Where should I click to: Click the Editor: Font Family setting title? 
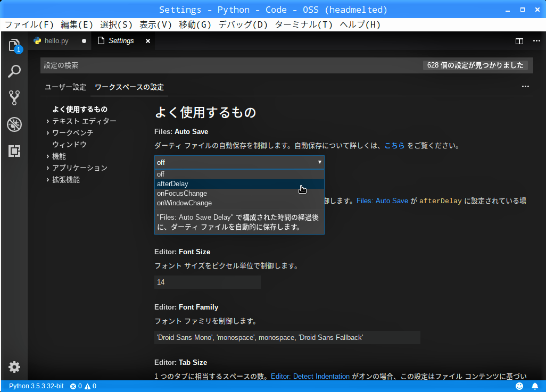186,307
